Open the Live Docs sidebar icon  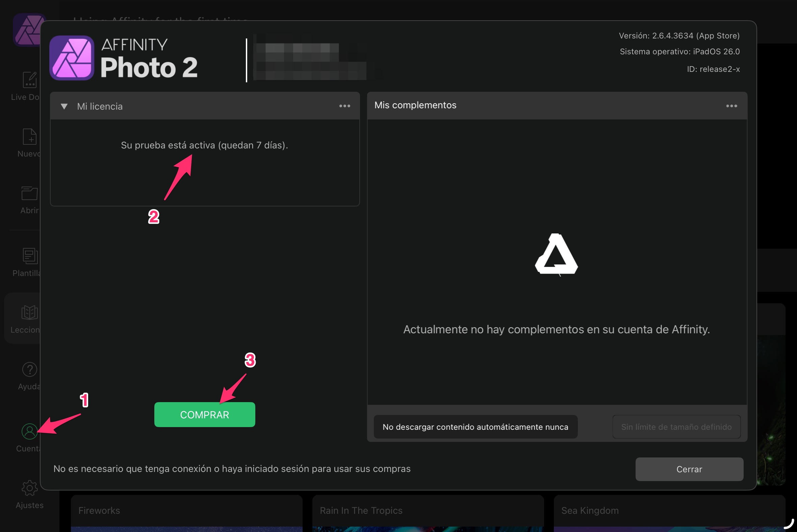pos(29,80)
